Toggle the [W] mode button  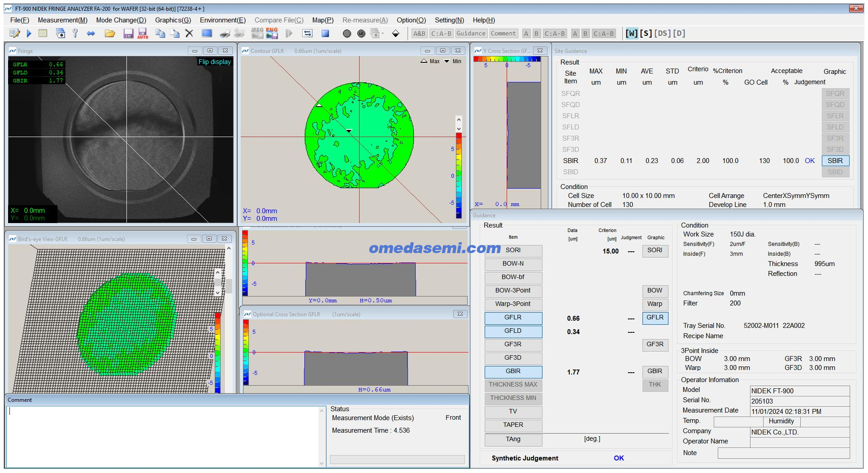tap(631, 34)
